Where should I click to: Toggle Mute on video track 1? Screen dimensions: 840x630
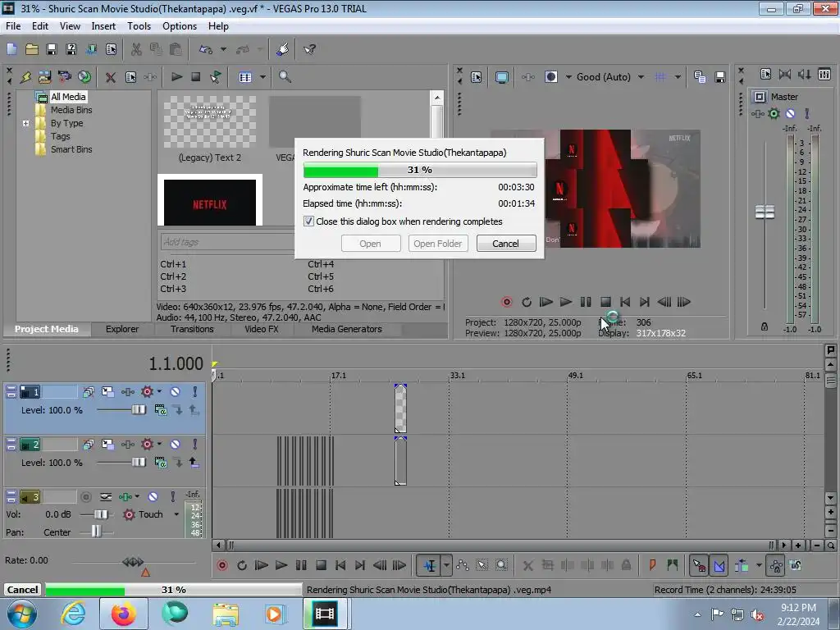click(176, 391)
